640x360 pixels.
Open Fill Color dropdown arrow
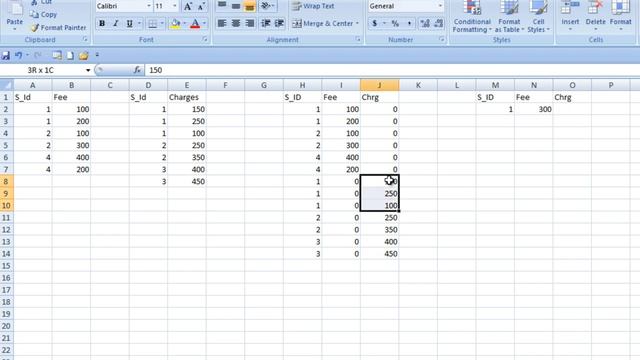pyautogui.click(x=184, y=23)
